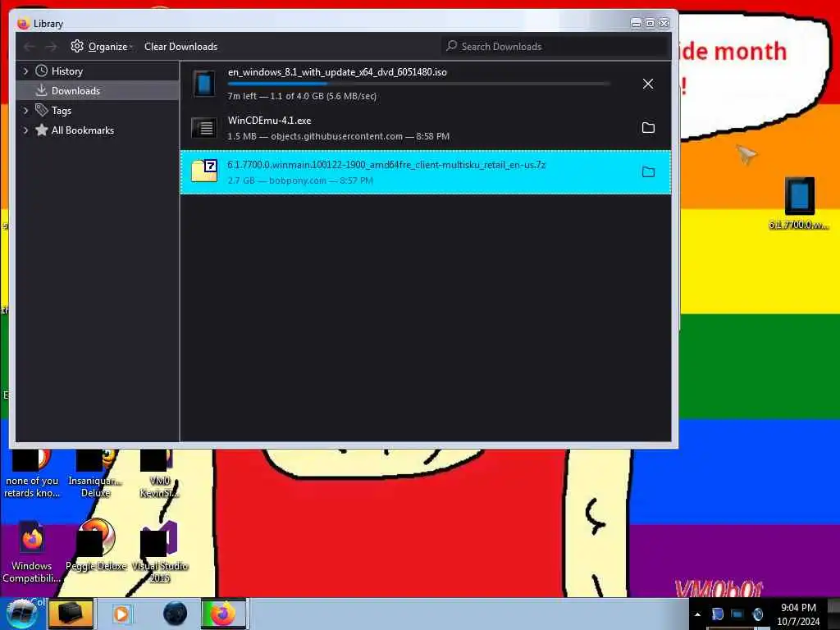The image size is (840, 630).
Task: Minimize the Library window
Action: tap(636, 23)
